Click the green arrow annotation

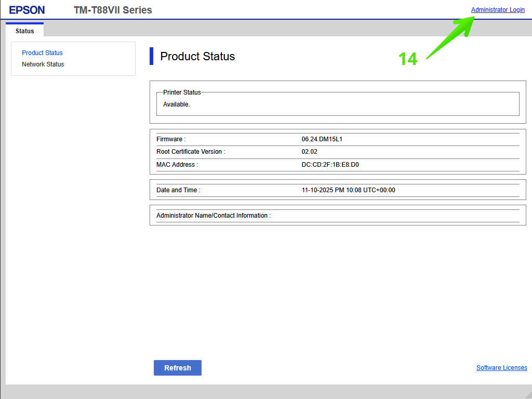click(451, 37)
